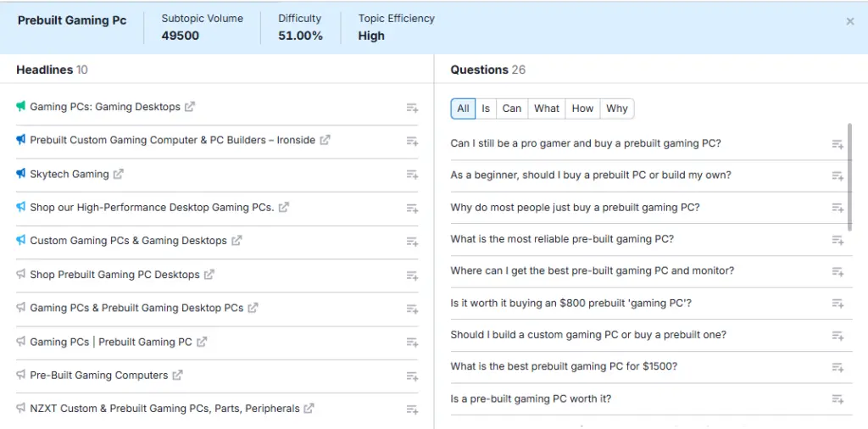Filter questions by Can
This screenshot has height=429, width=868.
(512, 109)
